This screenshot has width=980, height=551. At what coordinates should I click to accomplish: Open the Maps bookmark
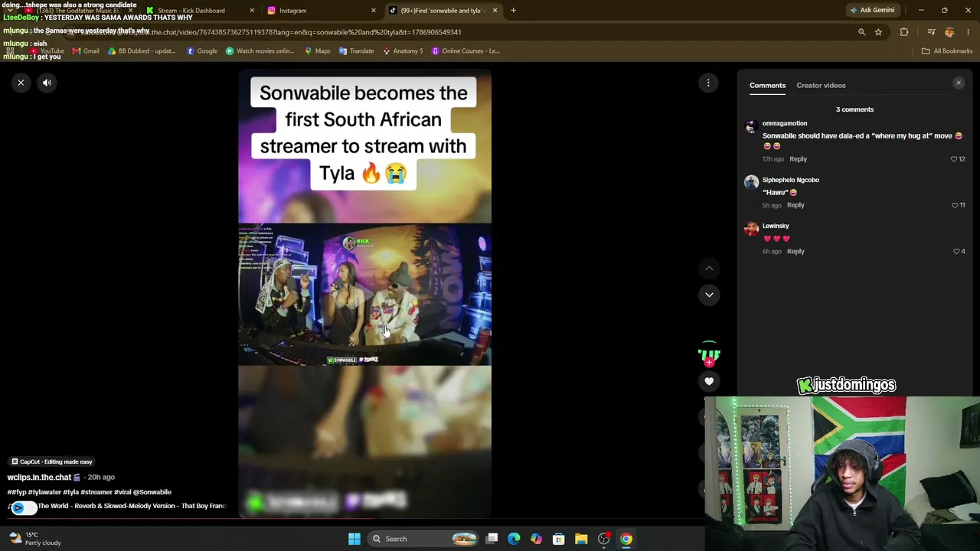pos(318,51)
